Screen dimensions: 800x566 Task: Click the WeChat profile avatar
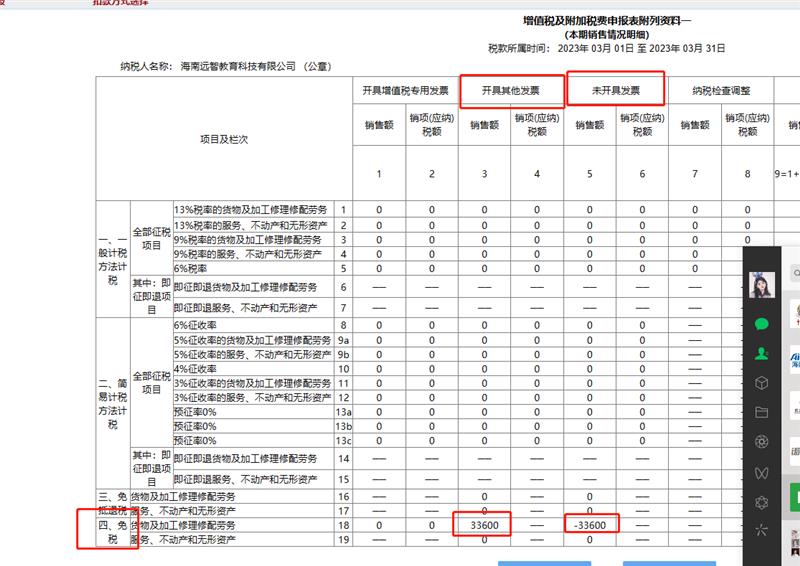pos(762,286)
